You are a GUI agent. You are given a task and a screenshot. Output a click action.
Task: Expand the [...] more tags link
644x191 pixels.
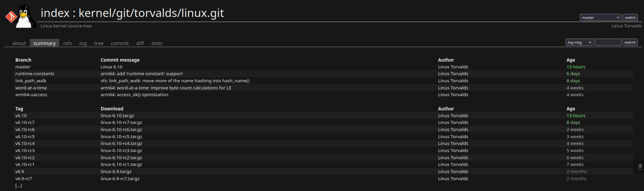pos(18,186)
